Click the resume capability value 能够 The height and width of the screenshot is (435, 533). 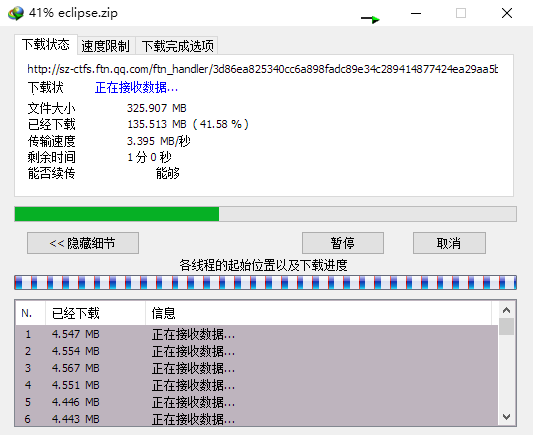point(168,173)
